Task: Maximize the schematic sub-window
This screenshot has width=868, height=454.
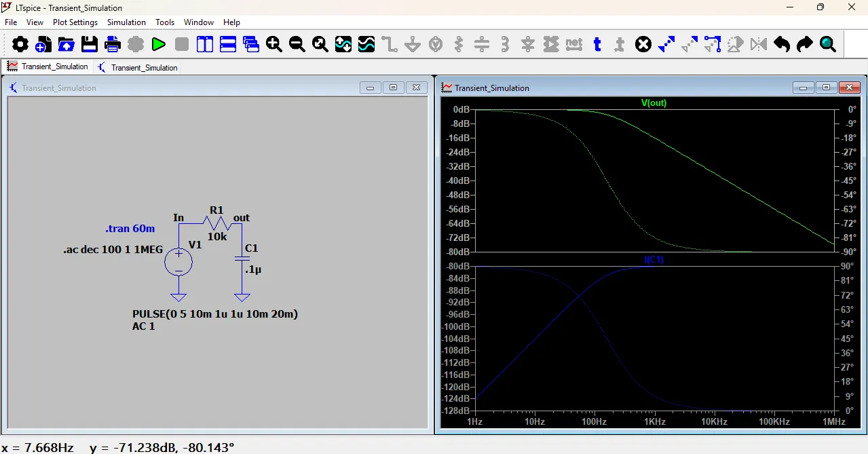Action: (393, 88)
